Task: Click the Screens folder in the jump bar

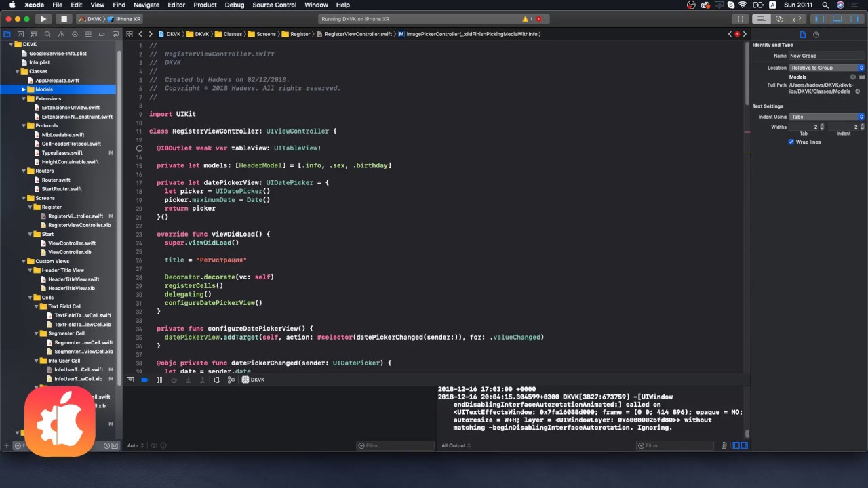Action: point(262,34)
